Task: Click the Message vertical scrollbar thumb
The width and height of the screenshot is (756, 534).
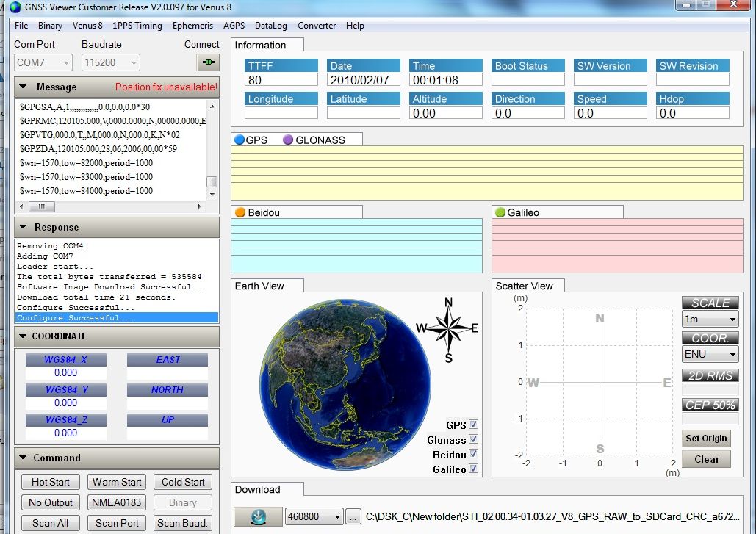Action: (212, 181)
